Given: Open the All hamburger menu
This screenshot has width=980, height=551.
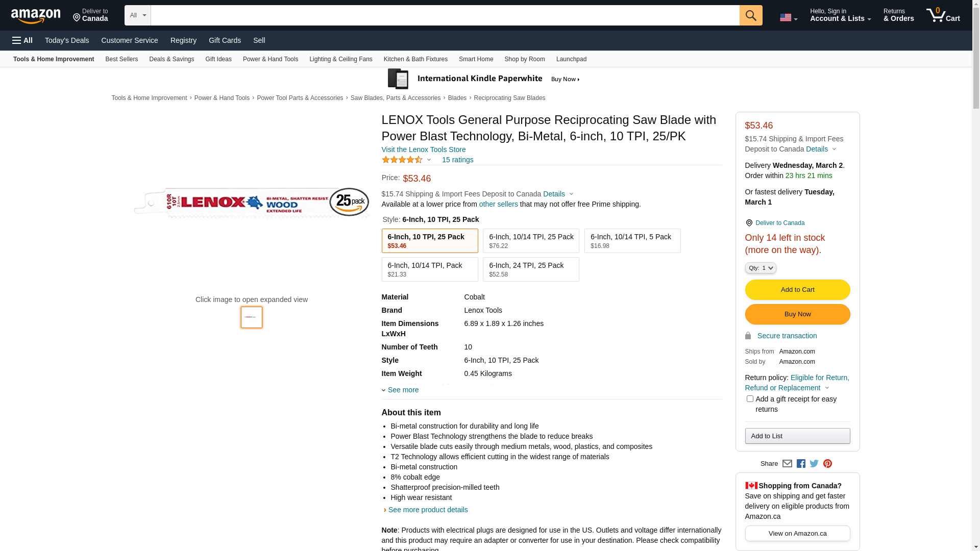Looking at the screenshot, I should tap(22, 40).
